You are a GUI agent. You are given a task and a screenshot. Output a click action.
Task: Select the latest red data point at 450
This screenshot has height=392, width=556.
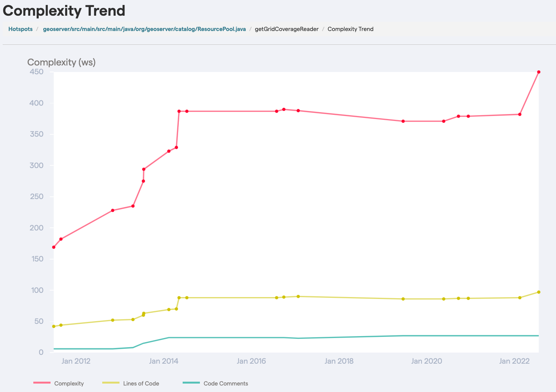pos(539,72)
